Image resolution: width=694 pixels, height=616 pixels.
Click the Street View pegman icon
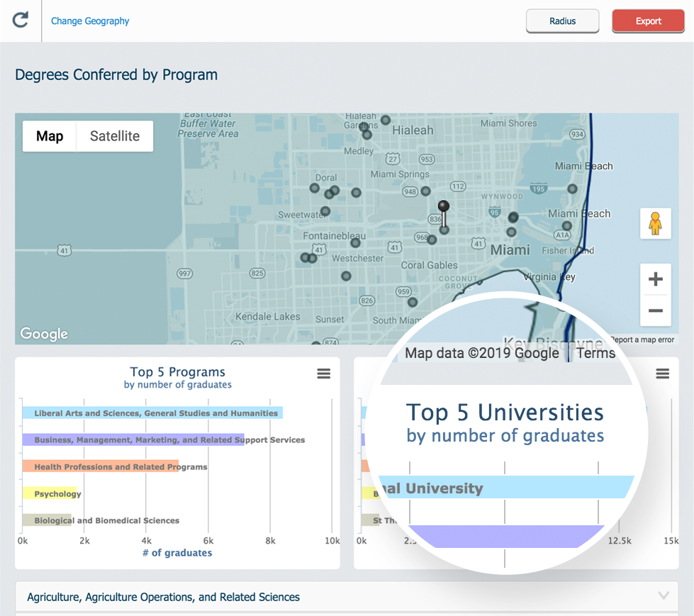[655, 224]
